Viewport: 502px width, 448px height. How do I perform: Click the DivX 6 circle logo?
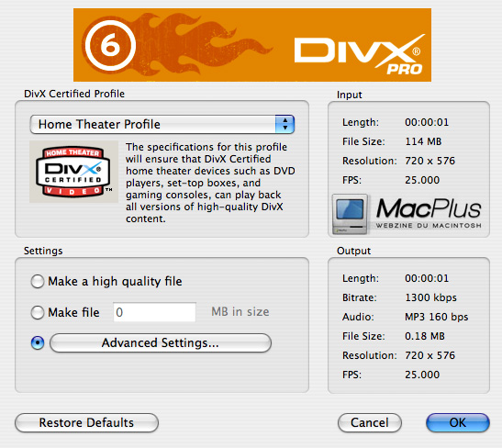[x=110, y=45]
